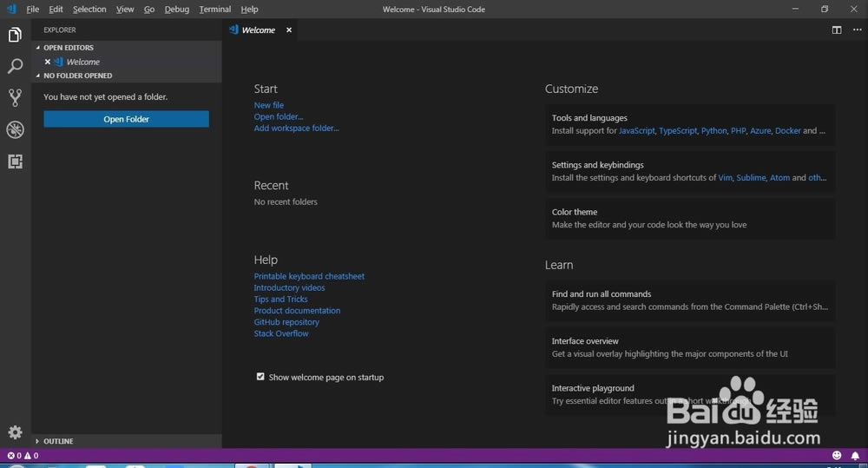Open the View menu
Viewport: 868px width, 468px height.
coord(125,9)
